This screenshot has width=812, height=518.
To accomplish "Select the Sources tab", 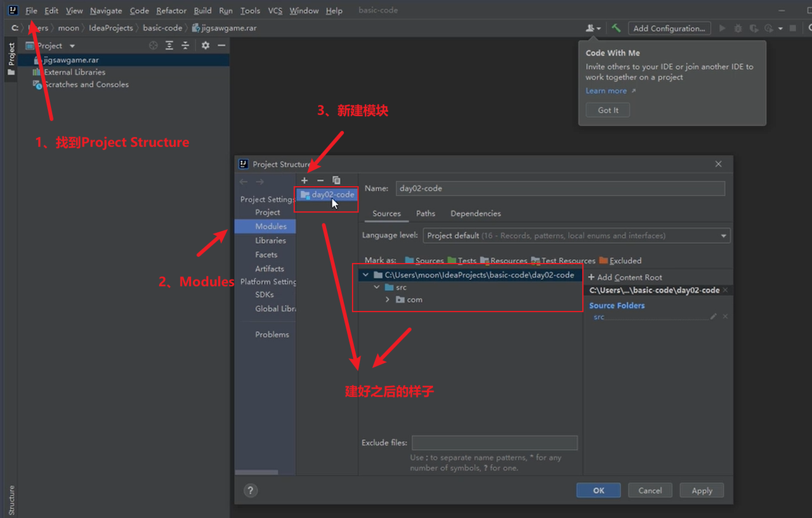I will click(x=386, y=213).
